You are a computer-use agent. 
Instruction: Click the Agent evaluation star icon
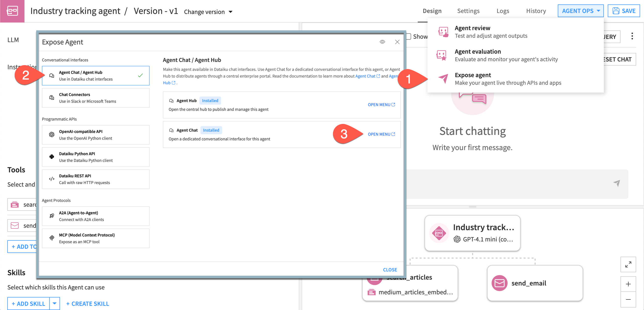coord(441,55)
